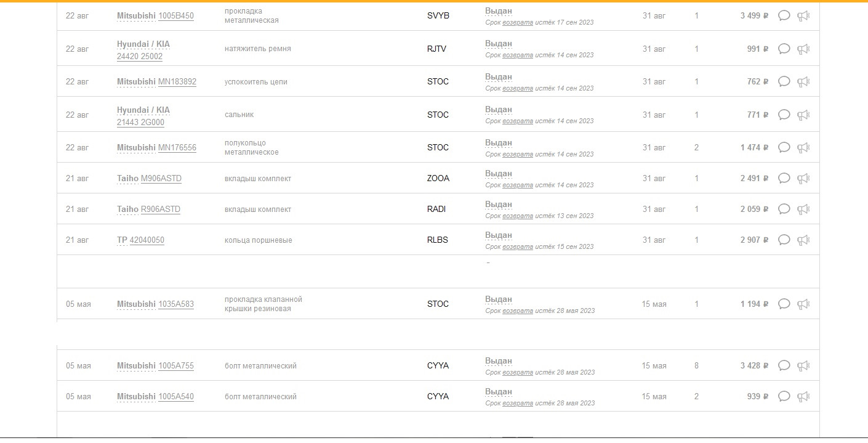This screenshot has width=868, height=443.
Task: Click the Hyundai / KIA brand for натяжитель ремня
Action: coord(143,44)
